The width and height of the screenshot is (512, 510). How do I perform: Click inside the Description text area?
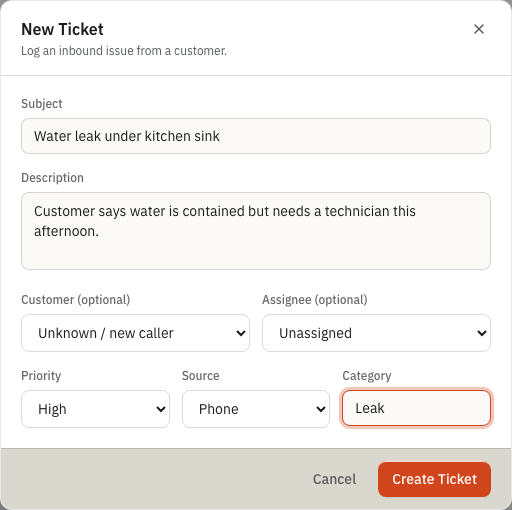[256, 231]
